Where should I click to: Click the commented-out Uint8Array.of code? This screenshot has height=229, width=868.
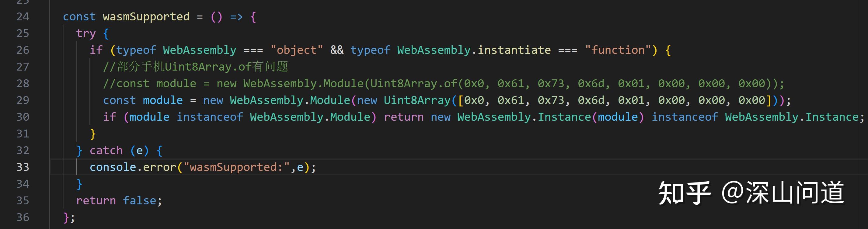444,84
